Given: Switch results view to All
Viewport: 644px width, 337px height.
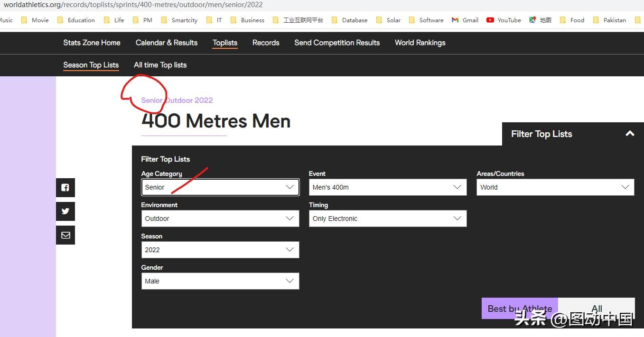Looking at the screenshot, I should click(597, 309).
